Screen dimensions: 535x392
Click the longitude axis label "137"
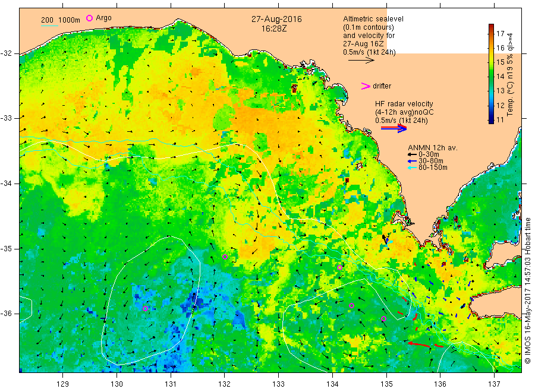[494, 384]
